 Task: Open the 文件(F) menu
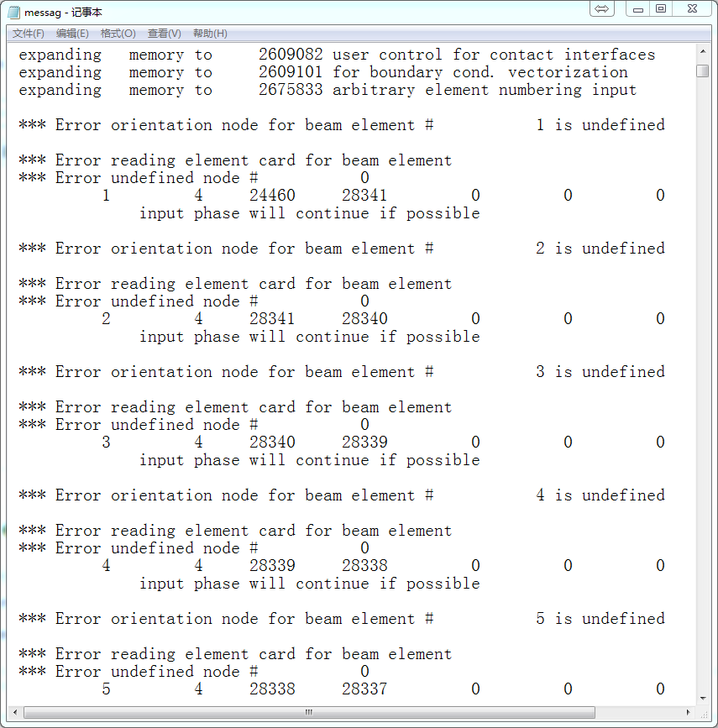tap(29, 34)
